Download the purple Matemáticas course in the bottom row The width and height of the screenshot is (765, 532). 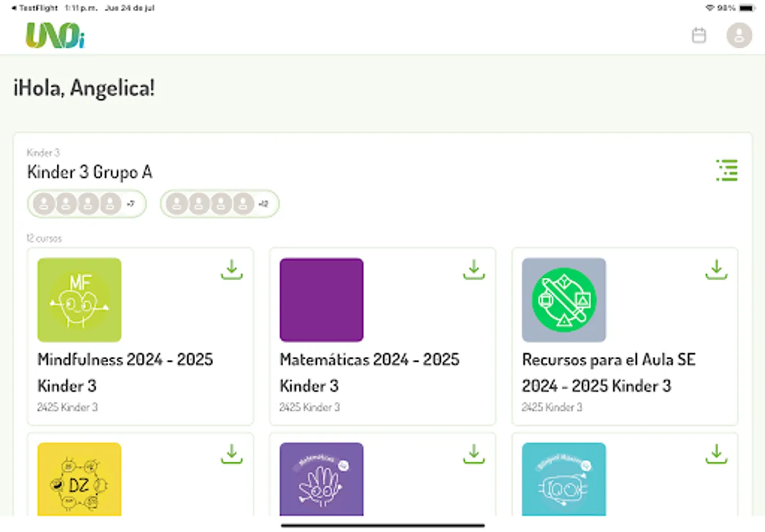(474, 454)
